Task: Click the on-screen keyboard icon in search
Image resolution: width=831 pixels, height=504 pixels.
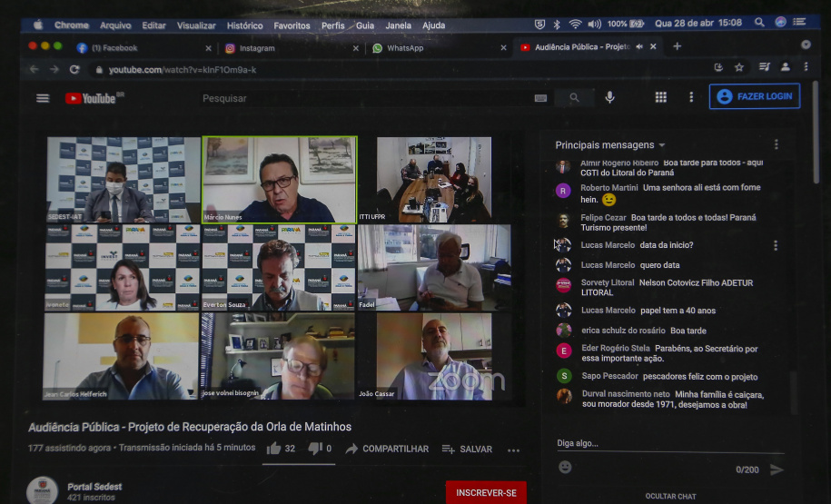Action: click(x=541, y=98)
